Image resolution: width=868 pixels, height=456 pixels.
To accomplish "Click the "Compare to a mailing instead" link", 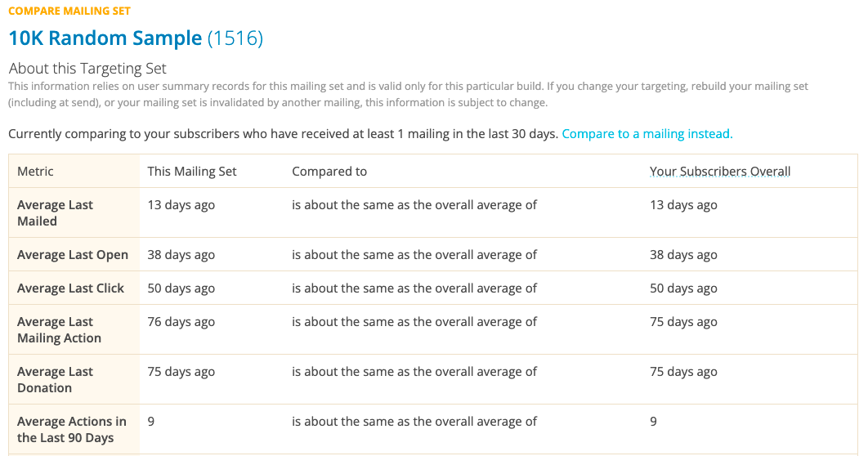I will point(647,134).
